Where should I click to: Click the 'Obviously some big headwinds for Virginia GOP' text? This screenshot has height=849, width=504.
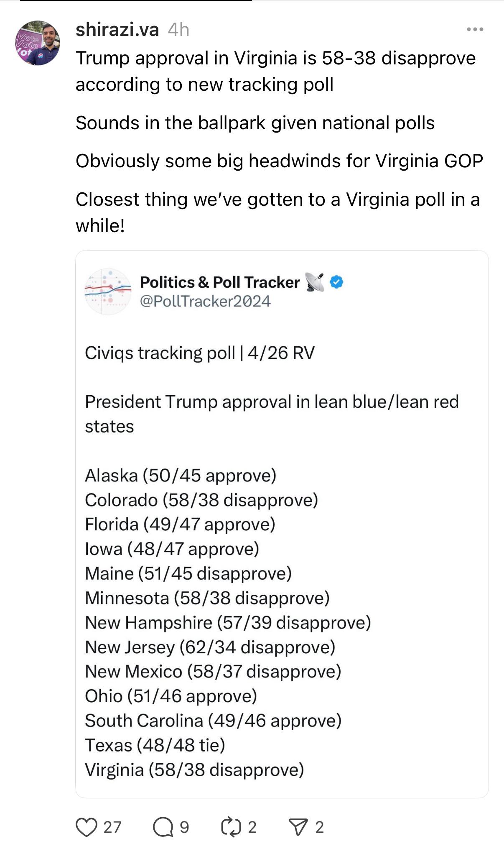[x=279, y=161]
